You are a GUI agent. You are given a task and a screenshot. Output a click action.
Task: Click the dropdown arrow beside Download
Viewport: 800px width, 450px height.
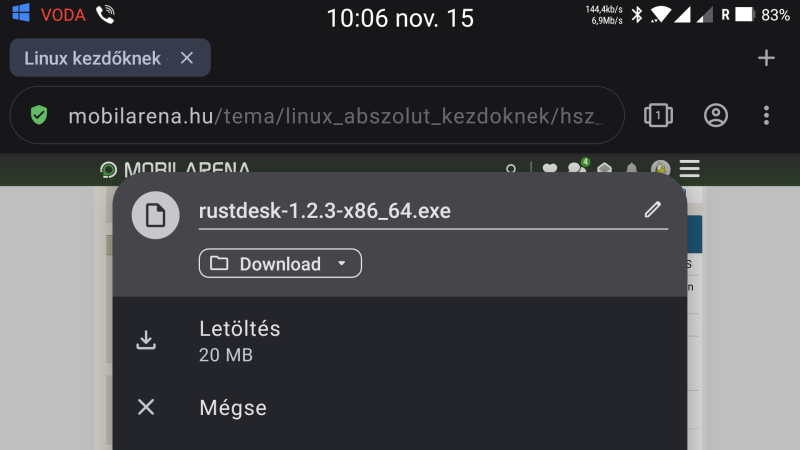pyautogui.click(x=342, y=263)
